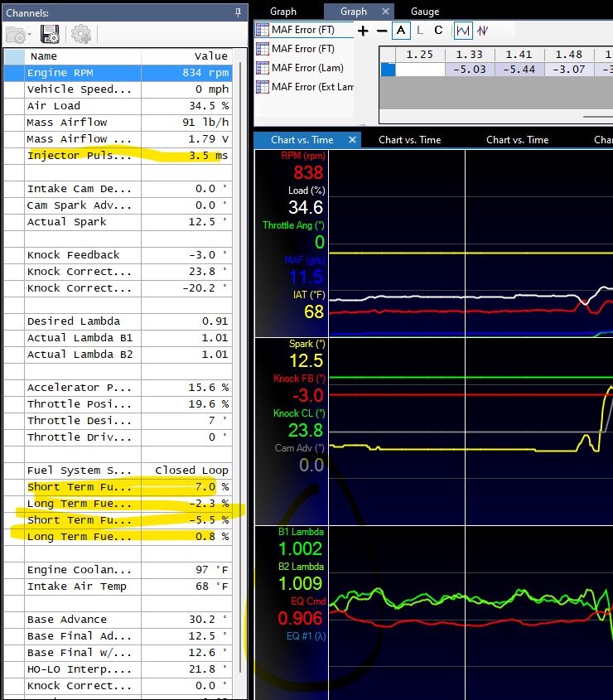
Task: Select the Injector Puls... channel row
Action: tap(118, 156)
